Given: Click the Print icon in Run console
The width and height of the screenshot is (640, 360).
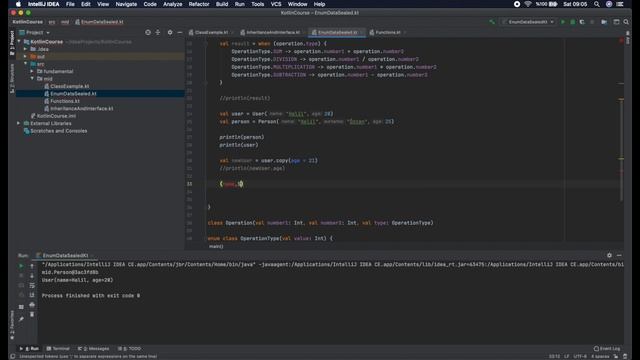Looking at the screenshot, I should pyautogui.click(x=32, y=305).
